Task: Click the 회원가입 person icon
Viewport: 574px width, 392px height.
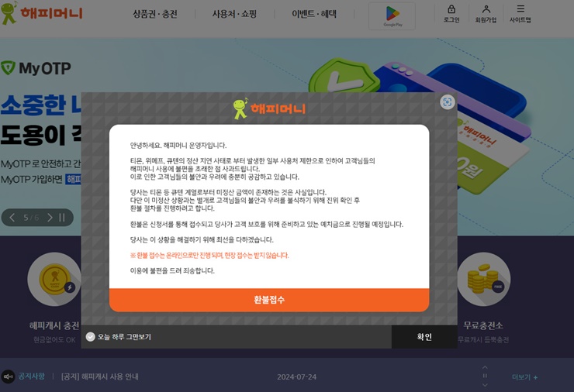Action: [x=486, y=9]
